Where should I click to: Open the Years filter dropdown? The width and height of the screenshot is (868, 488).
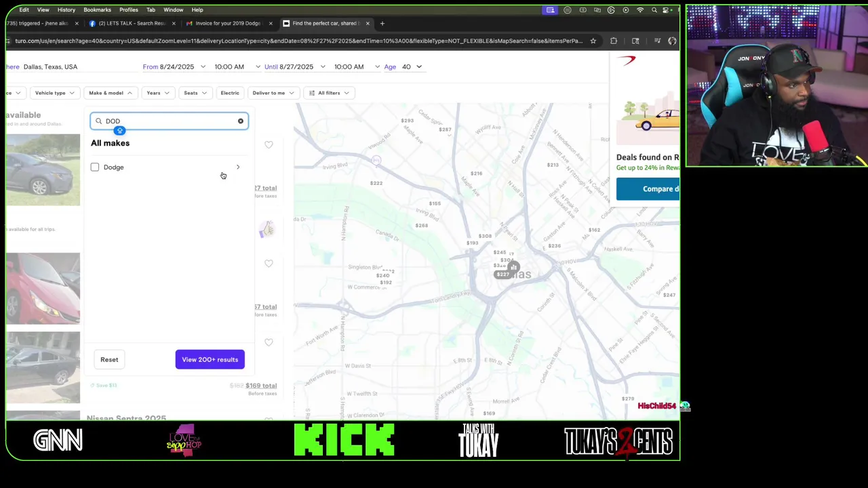[157, 93]
